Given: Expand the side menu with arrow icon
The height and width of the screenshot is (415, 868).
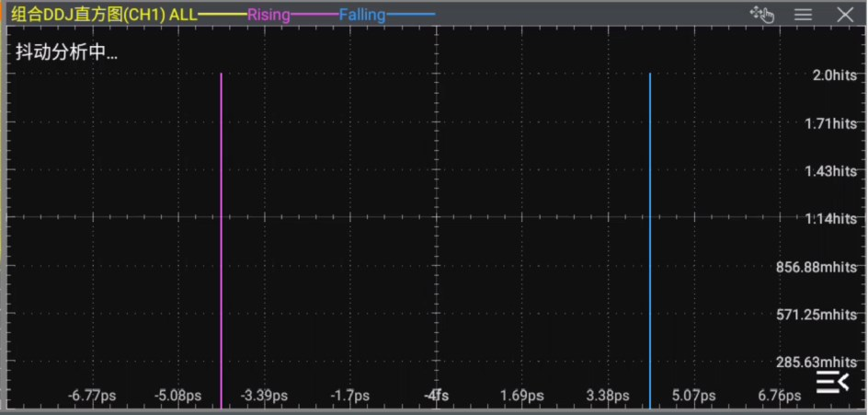Looking at the screenshot, I should pyautogui.click(x=832, y=382).
